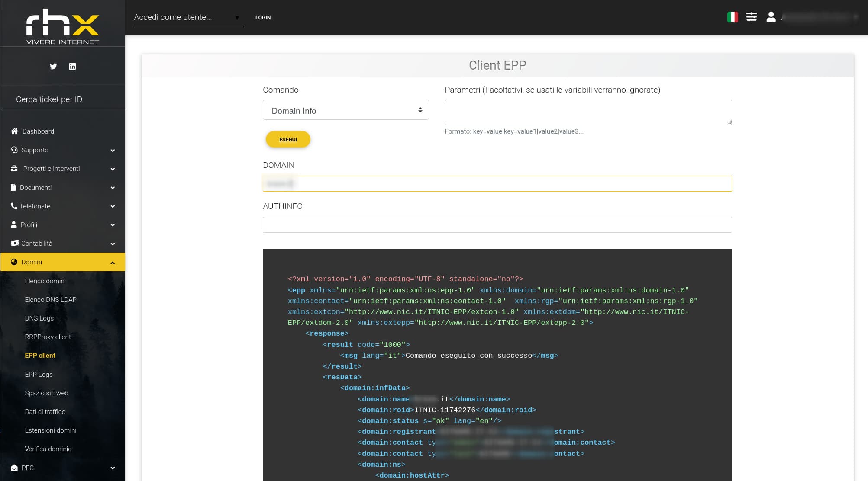Click the Supporto headset icon
Image resolution: width=868 pixels, height=481 pixels.
click(14, 150)
